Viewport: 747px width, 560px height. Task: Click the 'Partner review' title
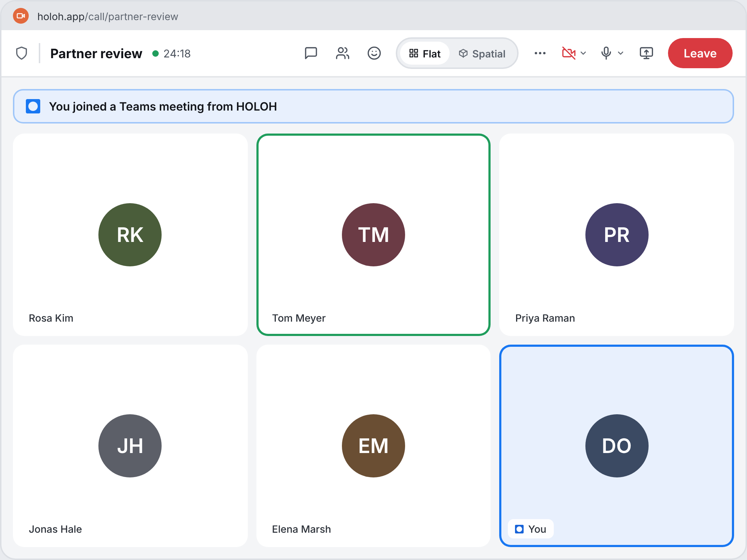[96, 53]
